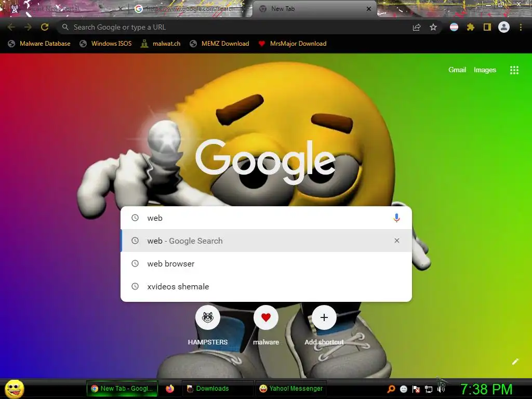
Task: Click the 7:38 PM clock
Action: point(486,389)
